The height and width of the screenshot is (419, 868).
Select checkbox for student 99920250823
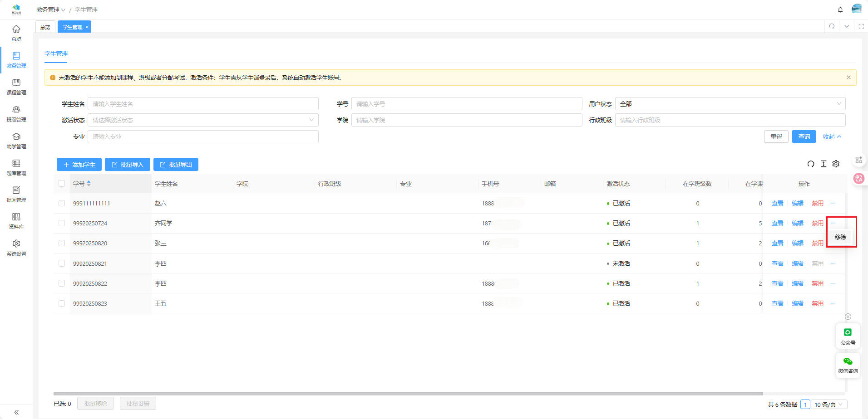tap(62, 303)
